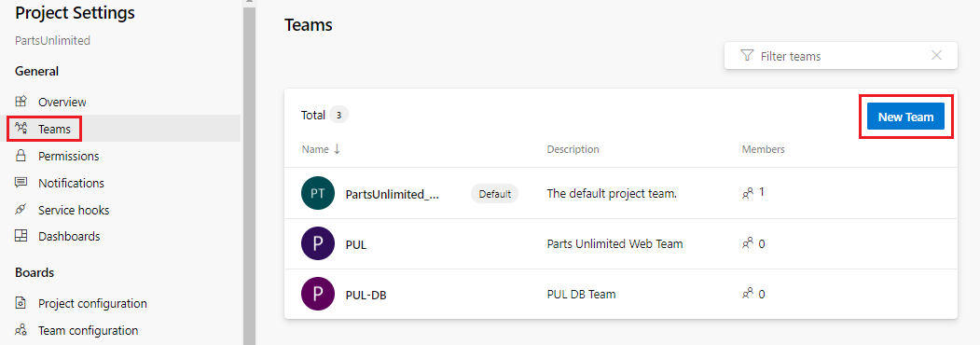The width and height of the screenshot is (980, 345).
Task: Sort teams by Name column arrow
Action: (337, 149)
